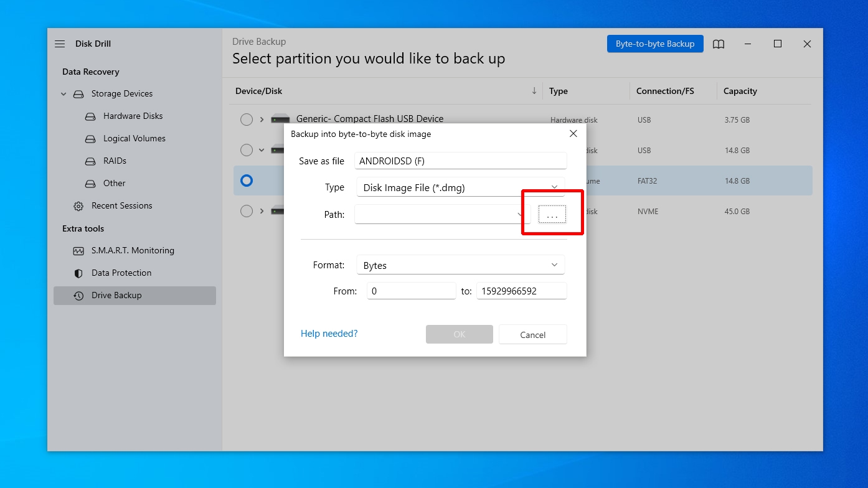Click the From byte offset field
This screenshot has width=868, height=488.
412,291
